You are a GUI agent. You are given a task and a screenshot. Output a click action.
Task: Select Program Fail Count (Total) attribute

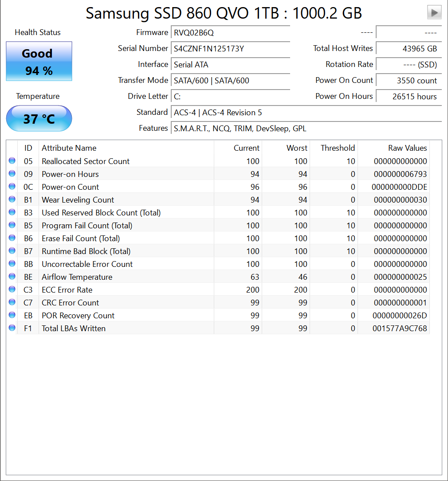click(87, 226)
